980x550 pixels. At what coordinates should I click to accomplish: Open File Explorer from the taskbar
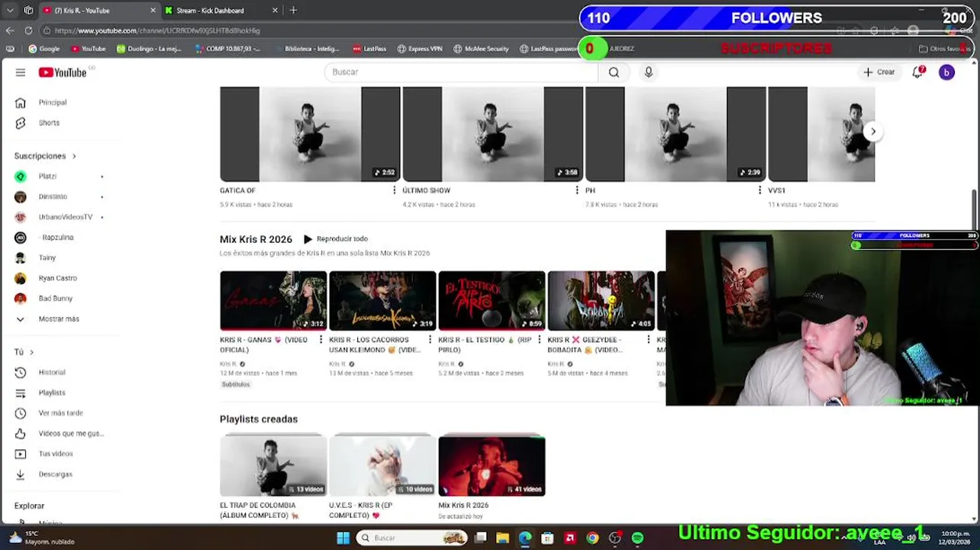click(502, 539)
